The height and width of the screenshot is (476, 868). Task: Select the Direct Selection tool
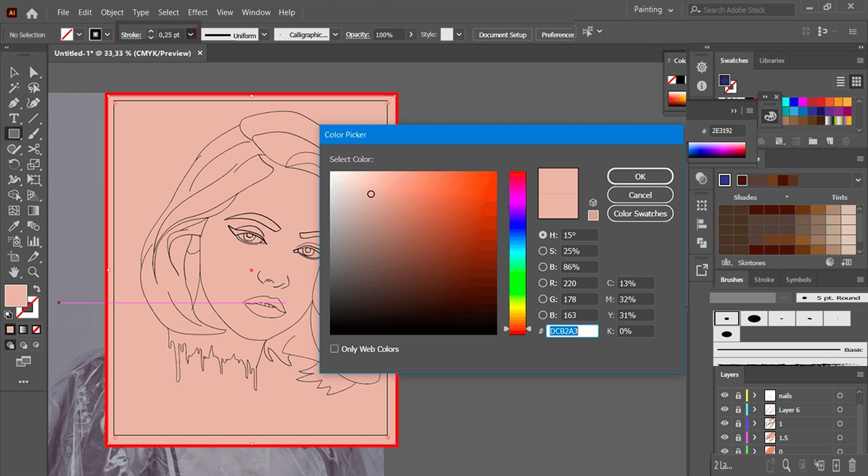tap(34, 72)
